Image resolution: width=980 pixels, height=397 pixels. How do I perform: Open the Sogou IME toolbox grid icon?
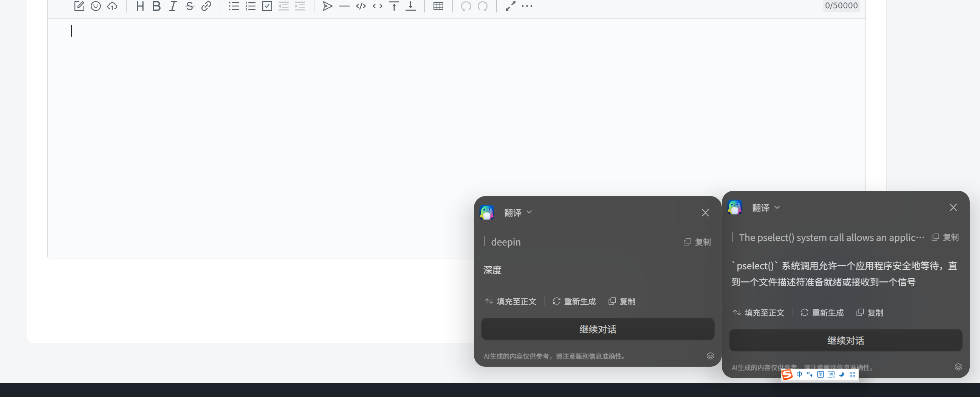pos(852,374)
